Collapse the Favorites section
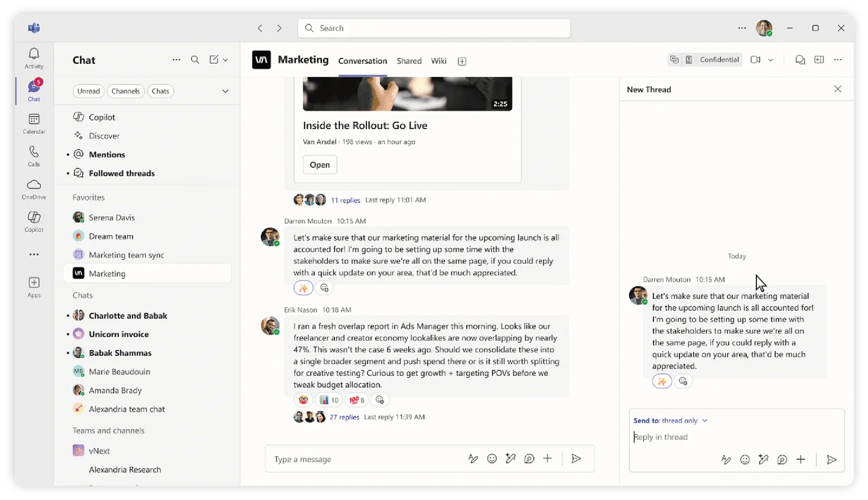The height and width of the screenshot is (500, 868). (89, 197)
